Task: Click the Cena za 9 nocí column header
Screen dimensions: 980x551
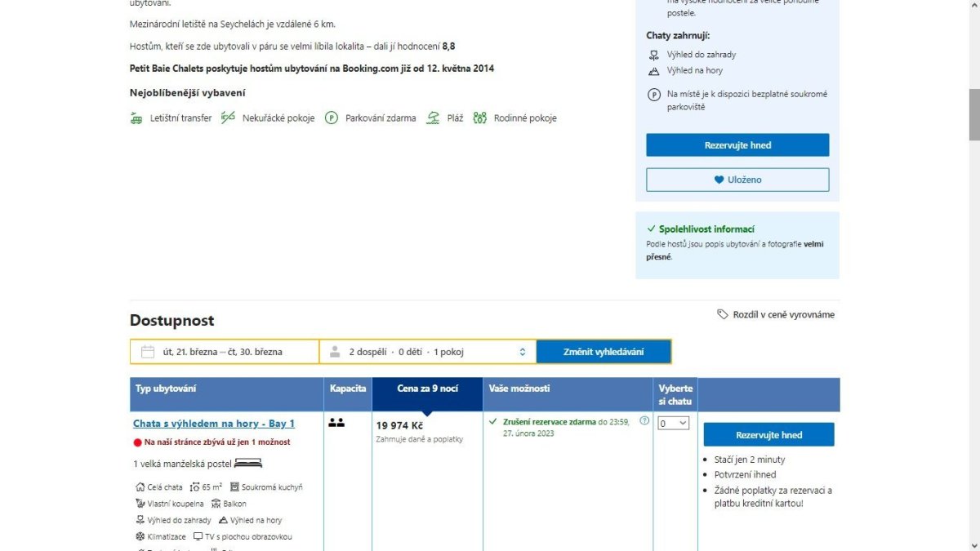Action: coord(427,389)
